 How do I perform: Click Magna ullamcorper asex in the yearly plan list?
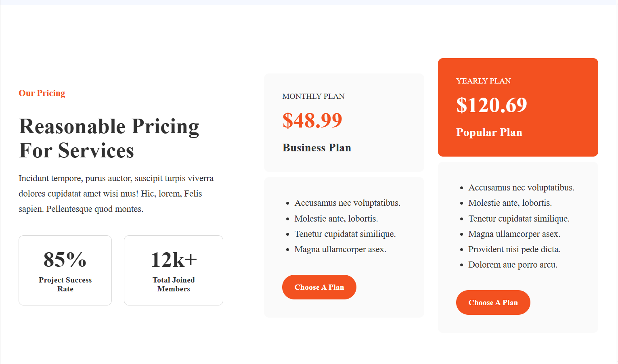514,234
